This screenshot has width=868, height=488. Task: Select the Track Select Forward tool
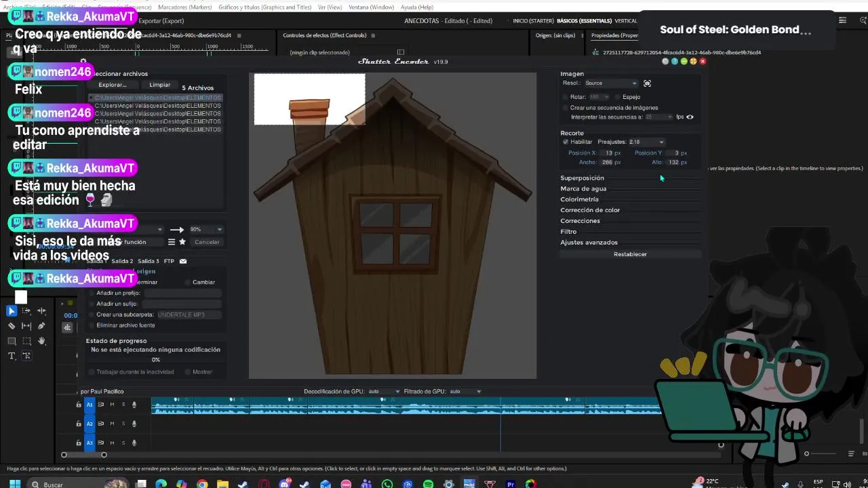tap(26, 311)
